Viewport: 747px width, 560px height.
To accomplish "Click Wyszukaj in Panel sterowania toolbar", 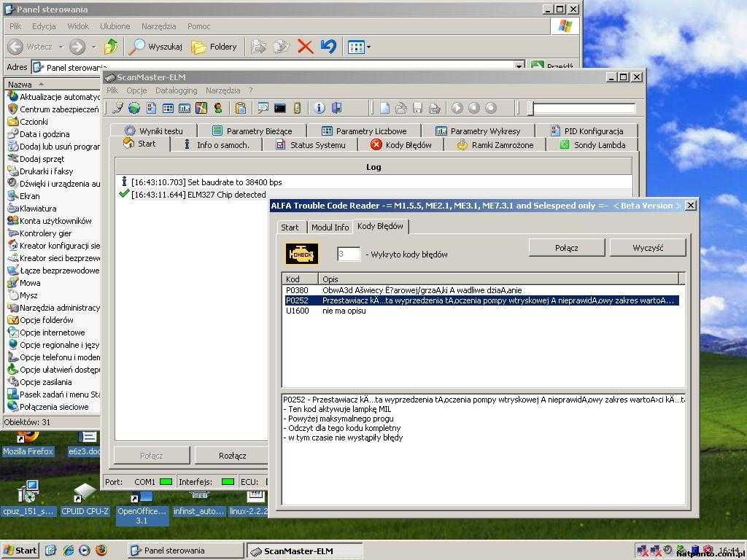I will pyautogui.click(x=156, y=47).
